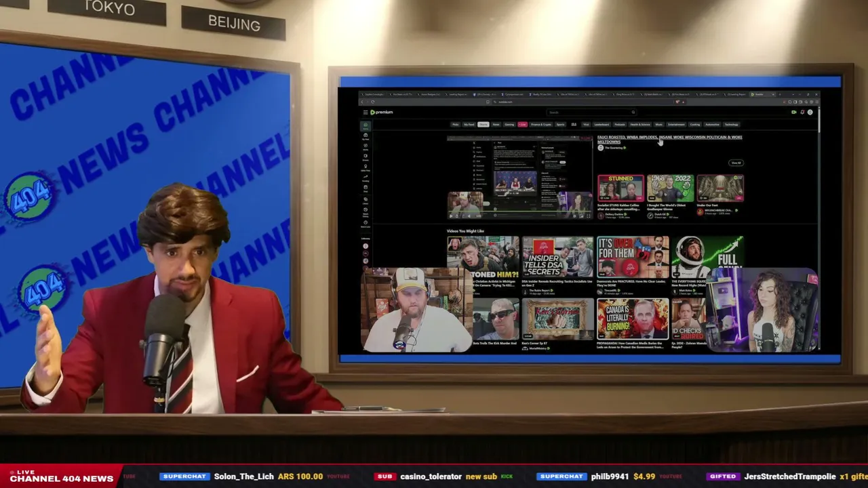Image resolution: width=868 pixels, height=488 pixels.
Task: Open My Feed in the left sidebar
Action: [366, 136]
